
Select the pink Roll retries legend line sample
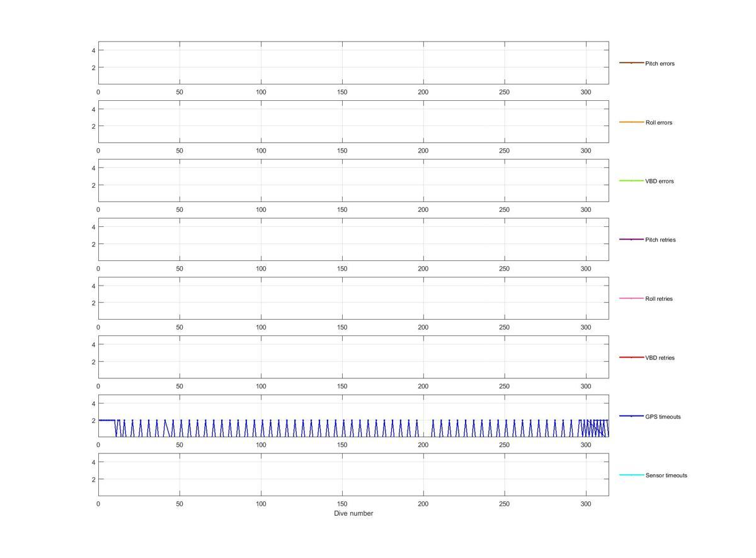tap(631, 298)
